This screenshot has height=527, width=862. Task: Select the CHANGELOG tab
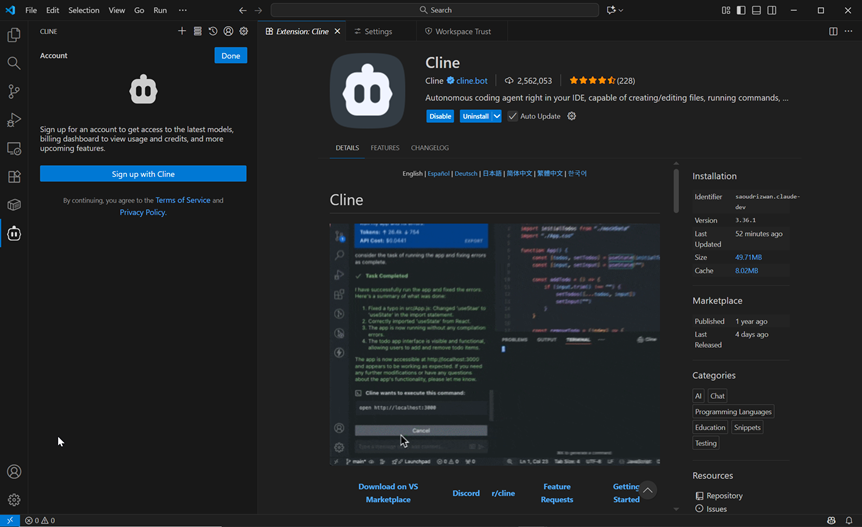(x=430, y=148)
